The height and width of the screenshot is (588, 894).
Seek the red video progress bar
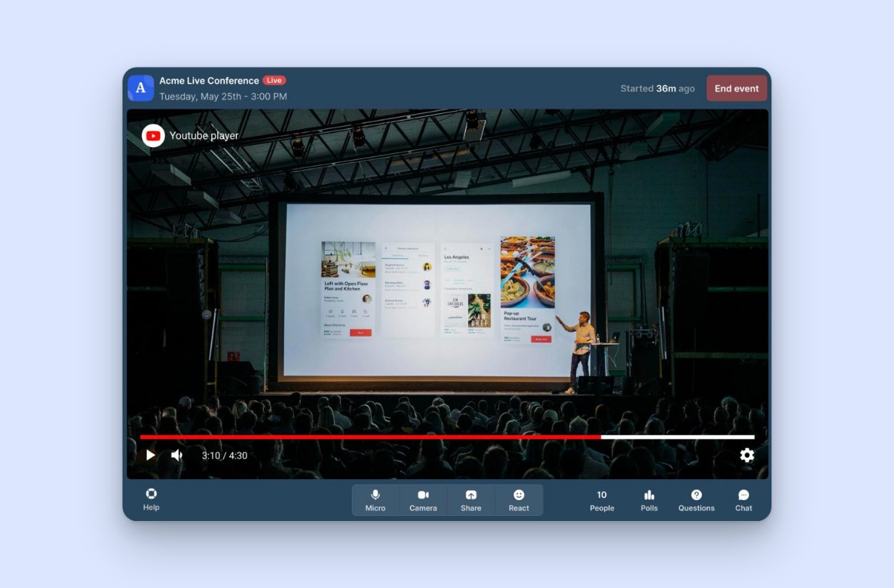tap(447, 437)
